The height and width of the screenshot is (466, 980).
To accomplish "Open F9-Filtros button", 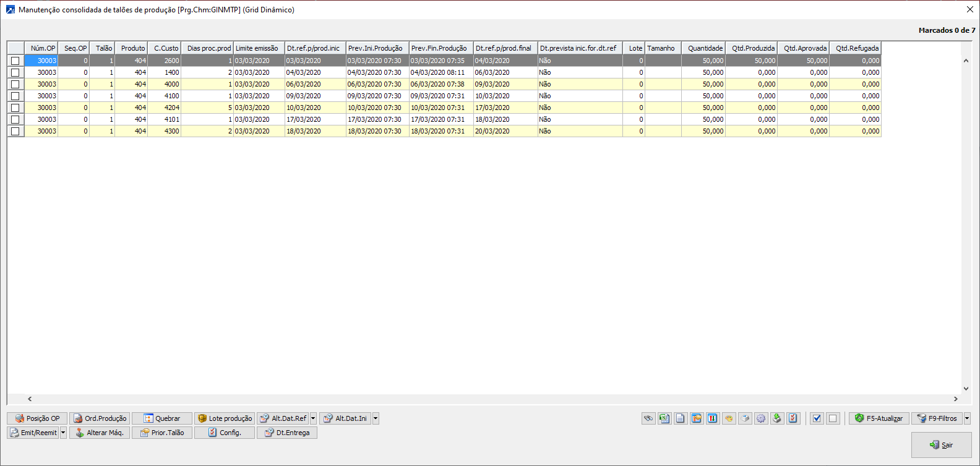I will click(937, 418).
